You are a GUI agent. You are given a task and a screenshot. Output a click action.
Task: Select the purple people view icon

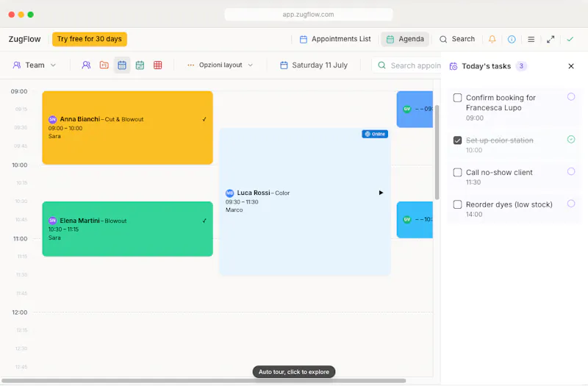(x=86, y=65)
